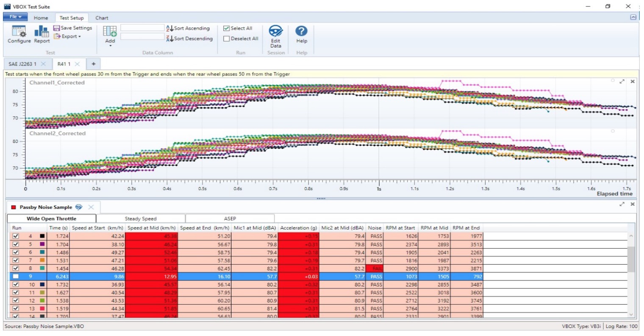This screenshot has width=644, height=336.
Task: Toggle the Deselect All checkbox
Action: tap(226, 39)
